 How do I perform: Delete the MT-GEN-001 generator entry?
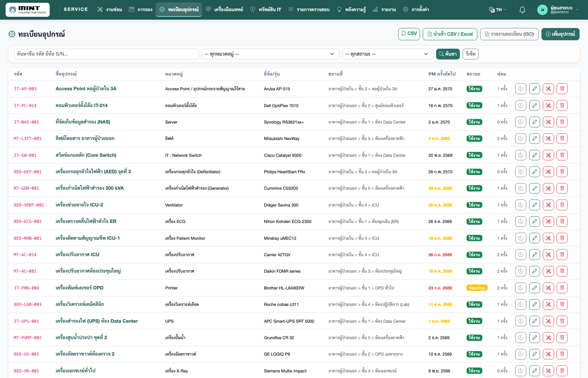point(562,188)
